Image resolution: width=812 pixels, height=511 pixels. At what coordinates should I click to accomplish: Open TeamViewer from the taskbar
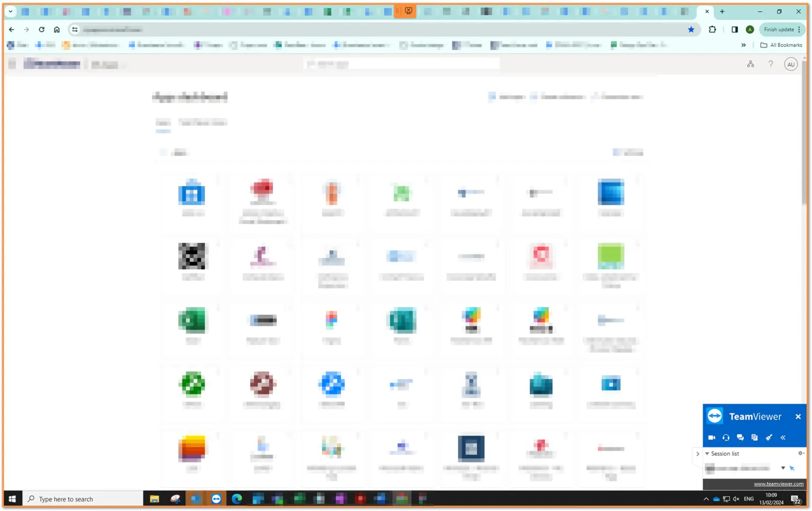point(217,499)
